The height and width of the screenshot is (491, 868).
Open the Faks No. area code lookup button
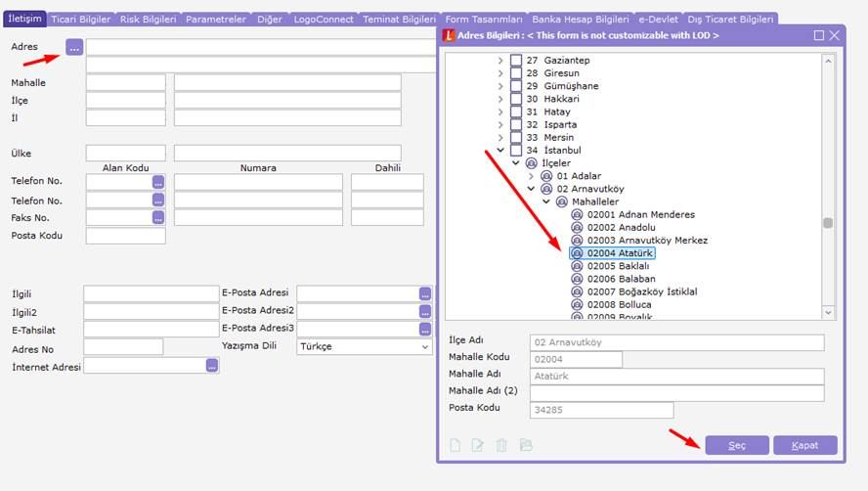pos(158,218)
